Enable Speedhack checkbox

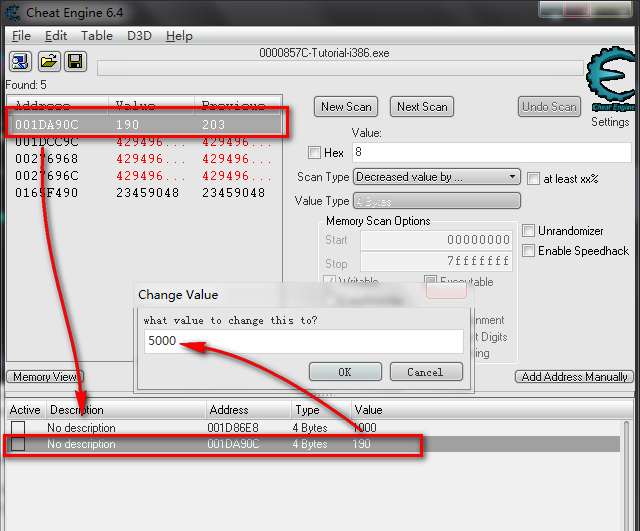pos(528,251)
